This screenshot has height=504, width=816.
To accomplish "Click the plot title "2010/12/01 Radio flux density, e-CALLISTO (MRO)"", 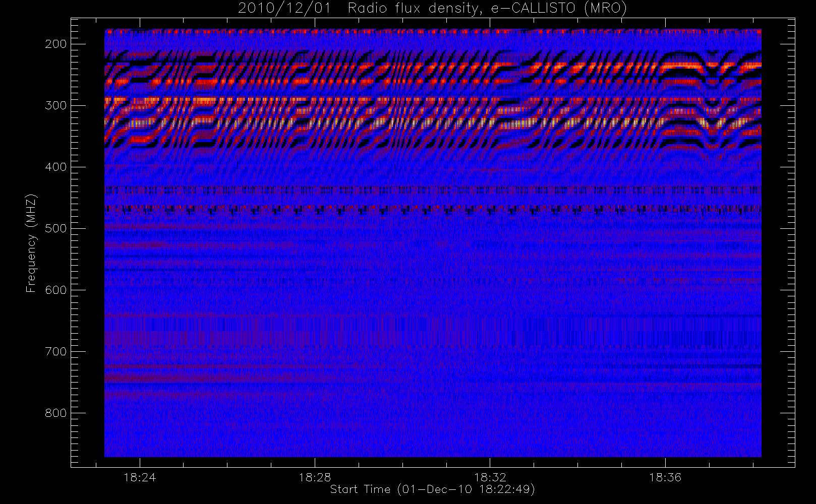I will click(432, 9).
